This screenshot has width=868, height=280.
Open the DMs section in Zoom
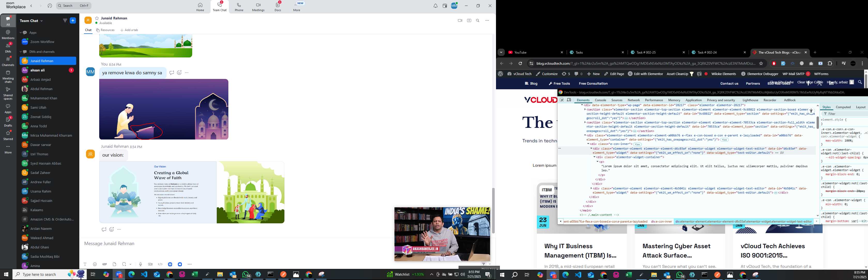[8, 48]
